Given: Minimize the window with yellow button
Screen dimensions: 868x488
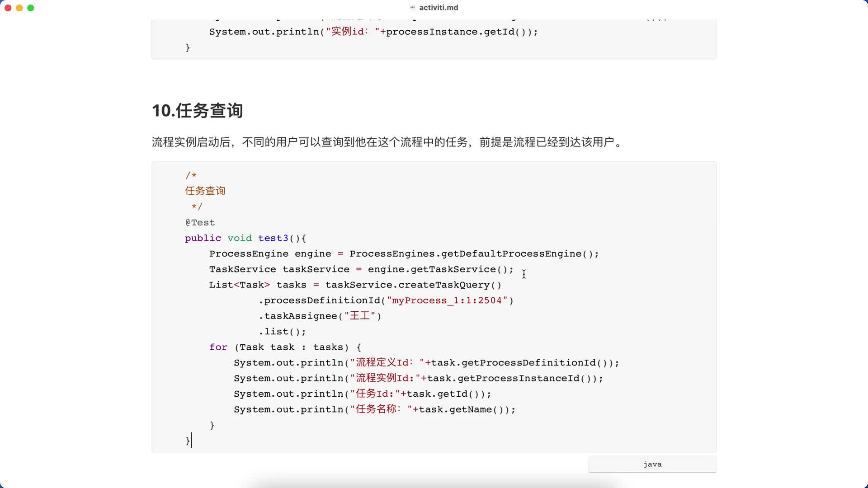Looking at the screenshot, I should (19, 8).
